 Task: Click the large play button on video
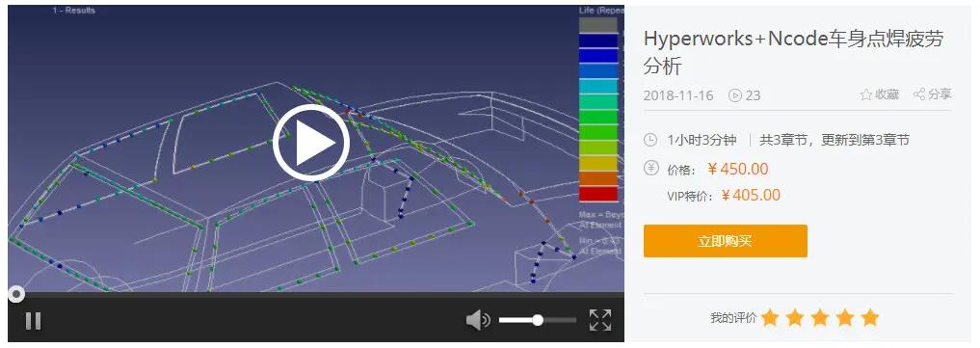[311, 143]
